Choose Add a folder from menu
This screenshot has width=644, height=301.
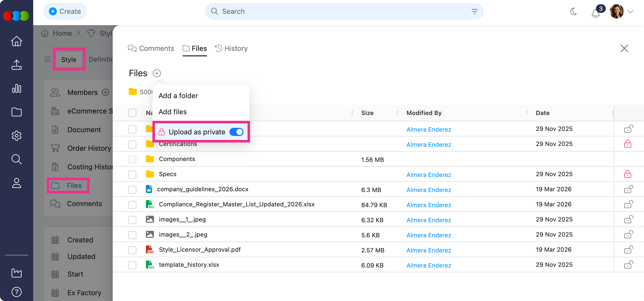(x=178, y=96)
